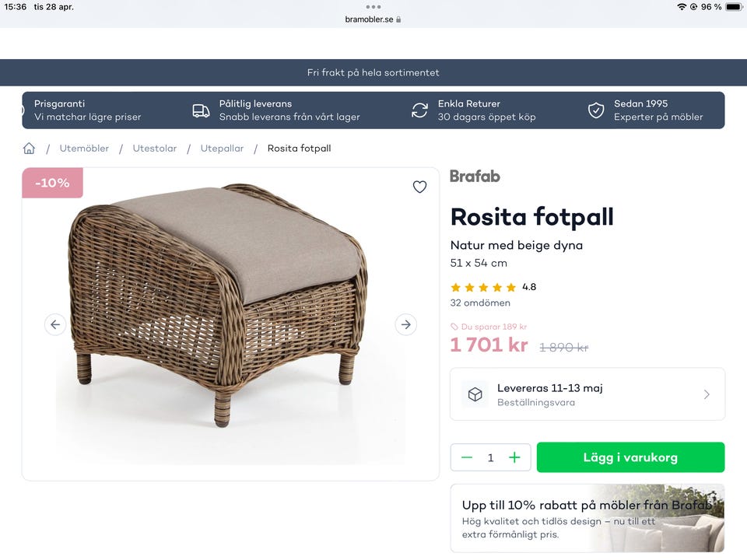Open the Brafab brand link
This screenshot has height=560, width=747.
tap(475, 176)
